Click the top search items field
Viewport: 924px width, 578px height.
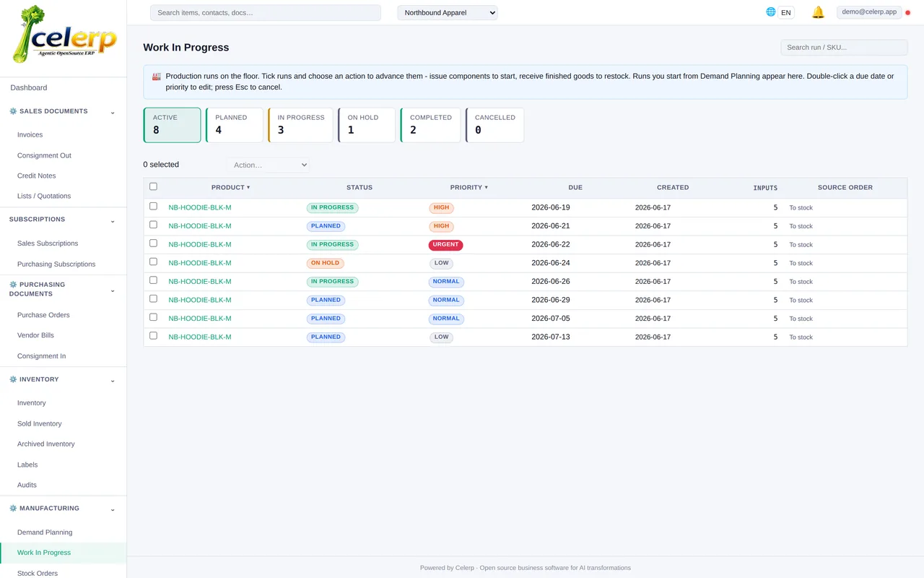pyautogui.click(x=266, y=12)
